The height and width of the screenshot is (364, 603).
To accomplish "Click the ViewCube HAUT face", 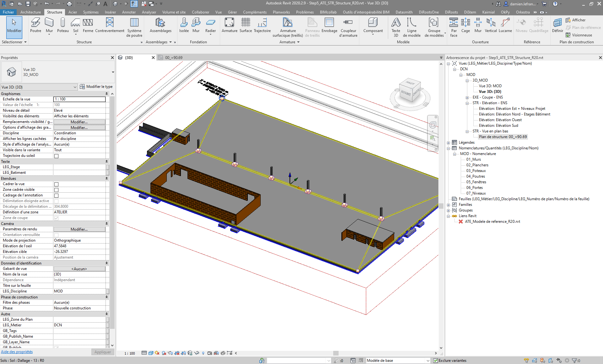I will click(x=410, y=83).
